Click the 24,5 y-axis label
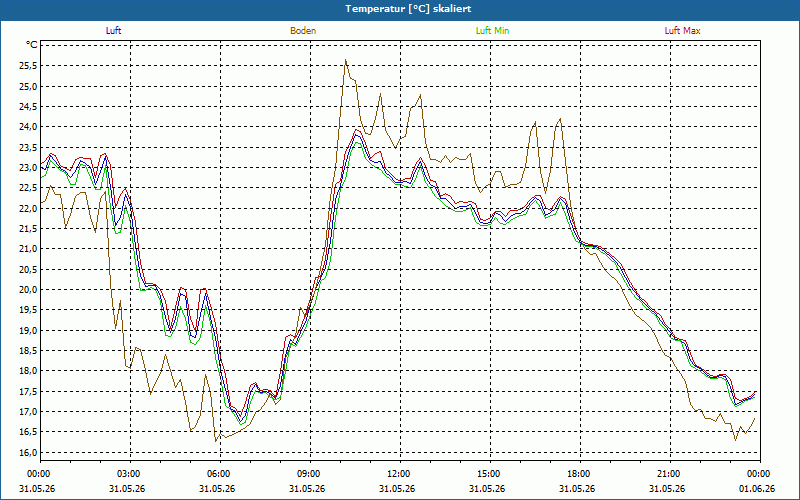 coord(28,107)
